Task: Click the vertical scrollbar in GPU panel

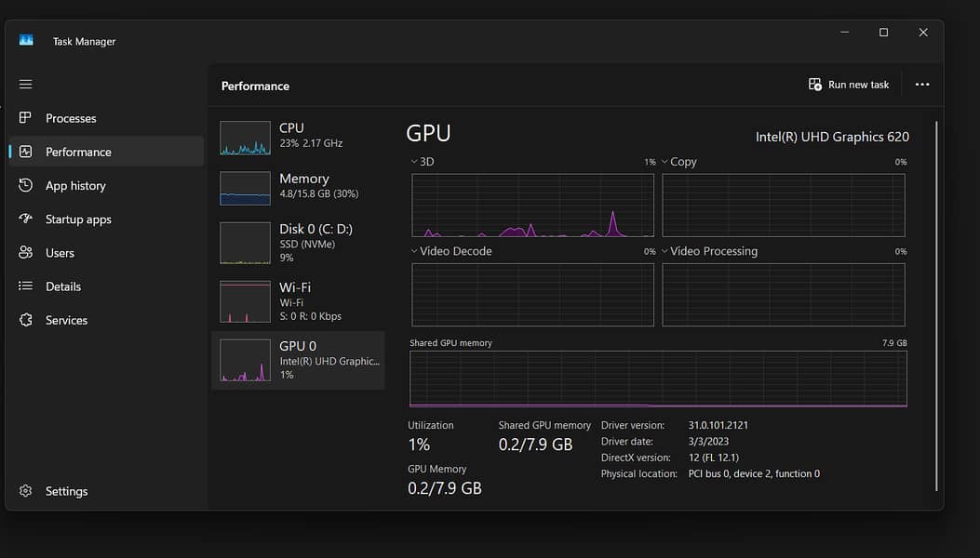Action: coord(936,307)
